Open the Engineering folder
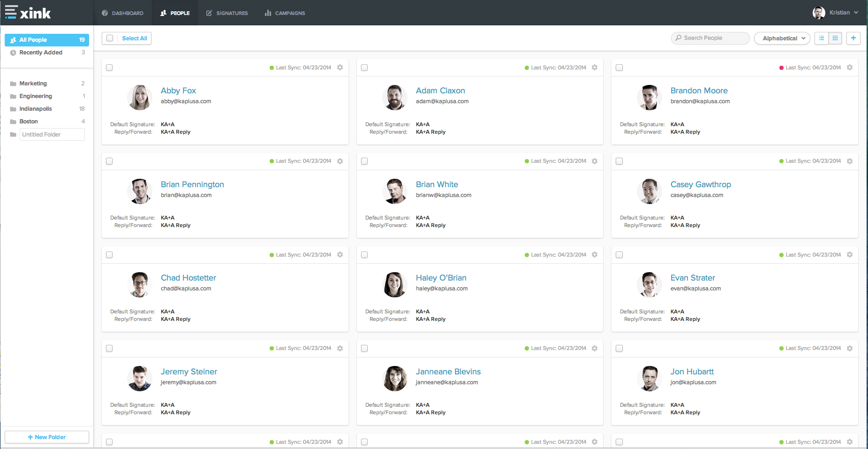 (47, 96)
